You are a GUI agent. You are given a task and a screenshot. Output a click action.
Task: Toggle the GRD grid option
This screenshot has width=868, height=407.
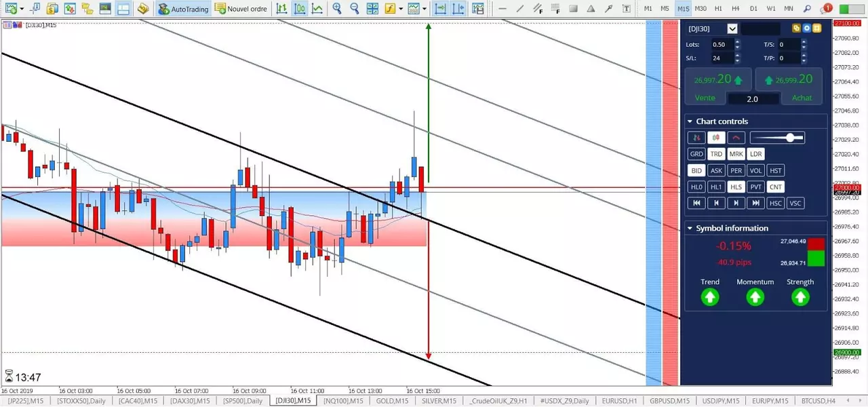(x=696, y=154)
